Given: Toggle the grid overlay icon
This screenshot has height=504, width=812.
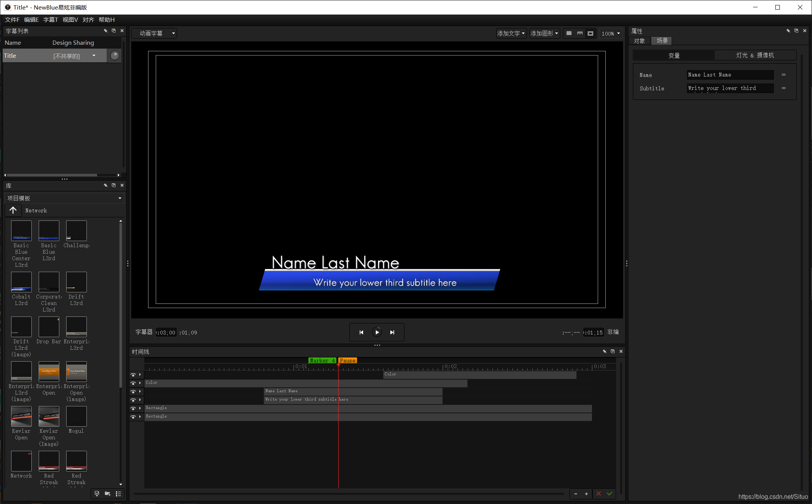Looking at the screenshot, I should pyautogui.click(x=569, y=33).
